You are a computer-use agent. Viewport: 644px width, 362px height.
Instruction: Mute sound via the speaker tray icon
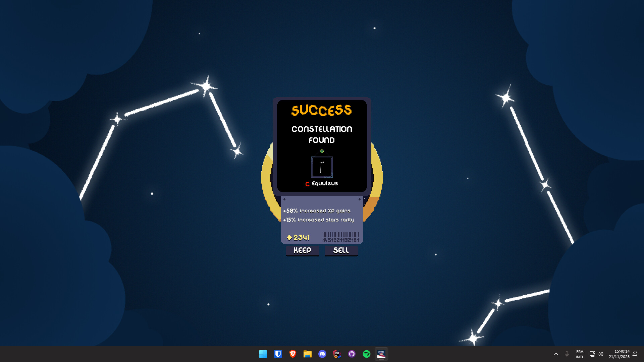tap(601, 354)
